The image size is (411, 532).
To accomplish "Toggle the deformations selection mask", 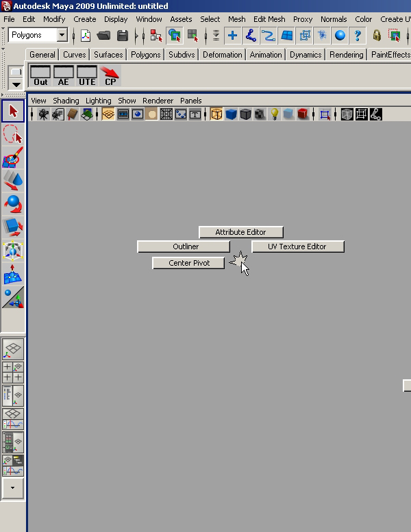I will click(304, 36).
